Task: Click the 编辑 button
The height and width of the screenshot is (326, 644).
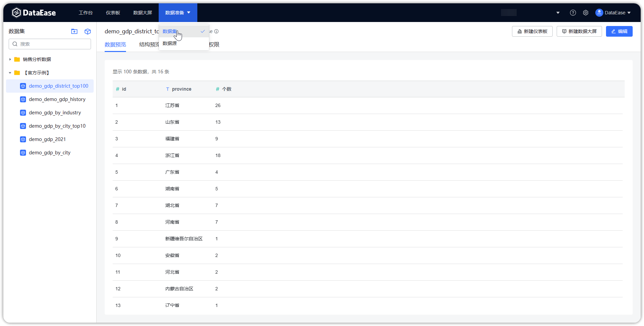Action: (619, 31)
